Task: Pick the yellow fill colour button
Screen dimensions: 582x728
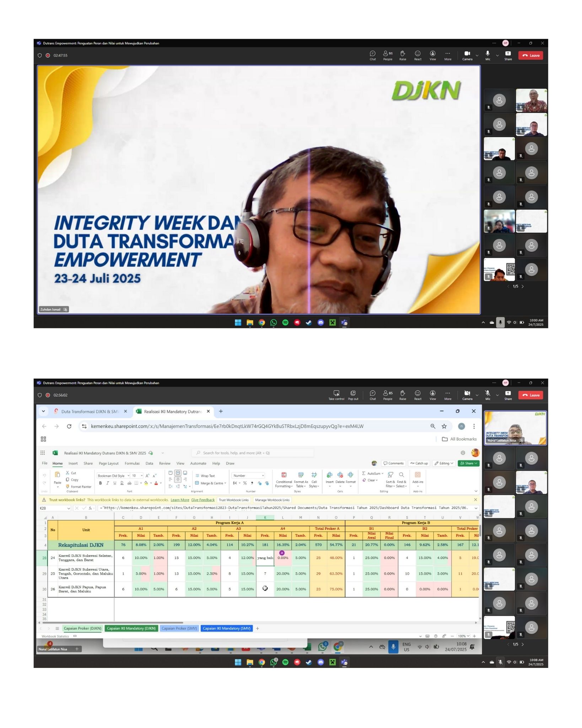Action: tap(146, 483)
